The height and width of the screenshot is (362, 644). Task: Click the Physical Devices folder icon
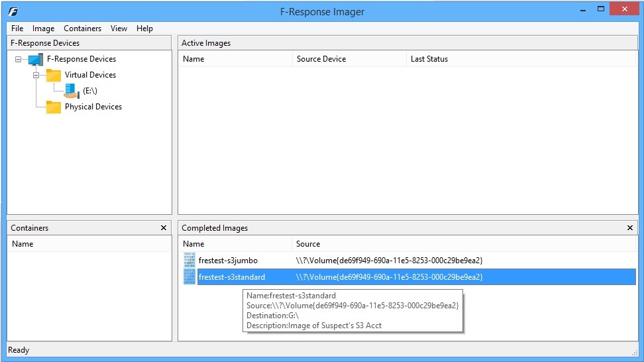pos(54,107)
